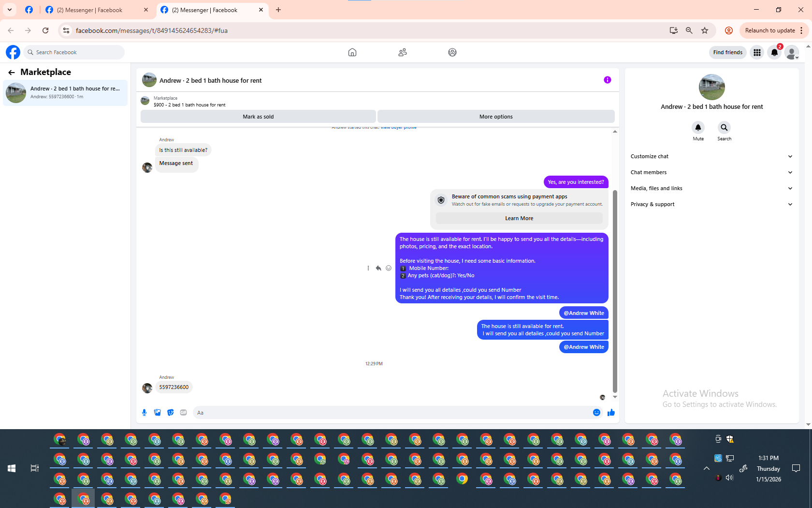Viewport: 812px width, 508px height.
Task: Open Task View on taskbar
Action: (35, 468)
